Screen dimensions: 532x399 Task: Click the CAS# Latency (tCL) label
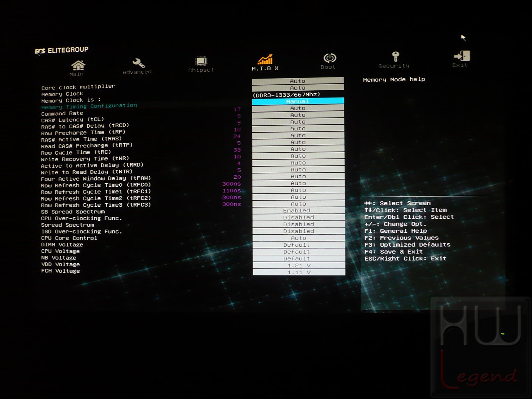click(x=72, y=120)
